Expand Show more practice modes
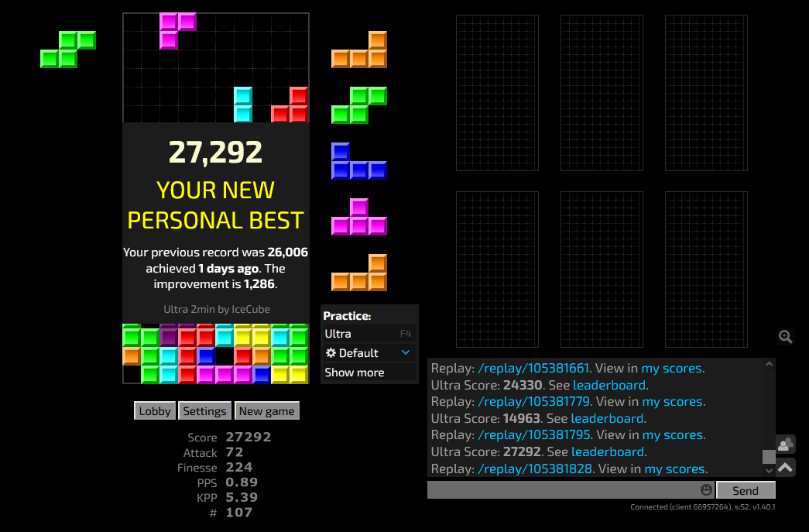Screen dimensions: 809x532 click(369, 372)
